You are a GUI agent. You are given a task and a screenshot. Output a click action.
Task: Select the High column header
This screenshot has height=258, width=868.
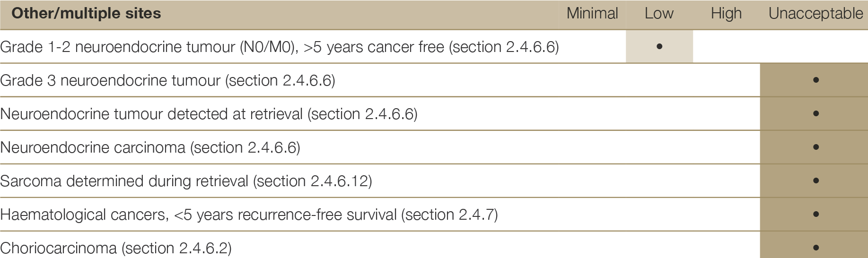726,14
